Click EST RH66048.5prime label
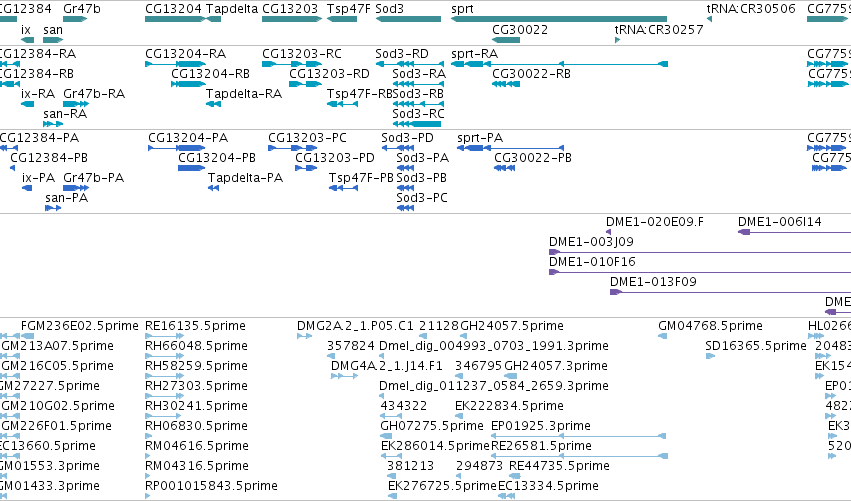 point(196,346)
